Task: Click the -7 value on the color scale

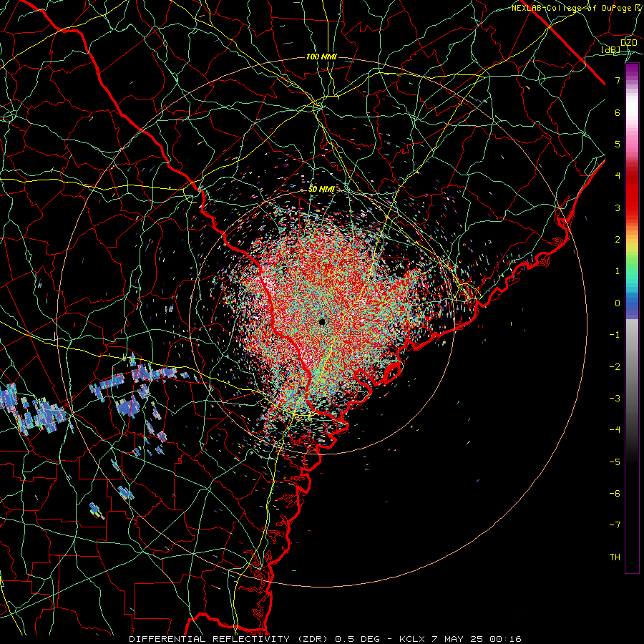Action: [x=615, y=525]
